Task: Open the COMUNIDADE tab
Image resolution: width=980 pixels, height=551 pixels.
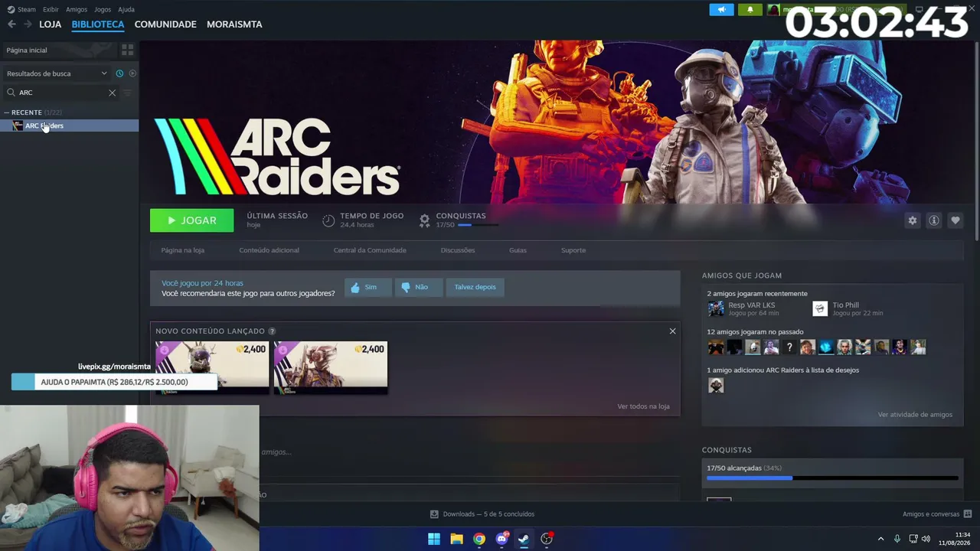Action: pos(165,24)
